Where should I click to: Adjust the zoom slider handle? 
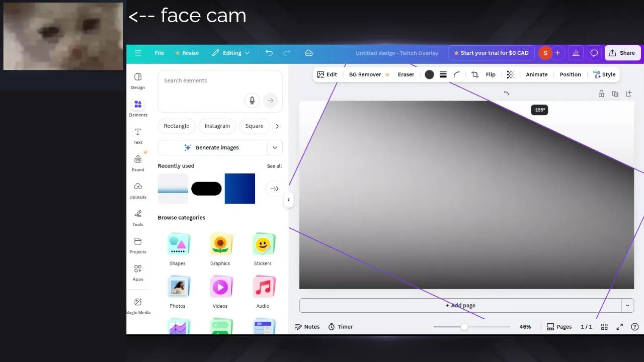click(x=464, y=327)
